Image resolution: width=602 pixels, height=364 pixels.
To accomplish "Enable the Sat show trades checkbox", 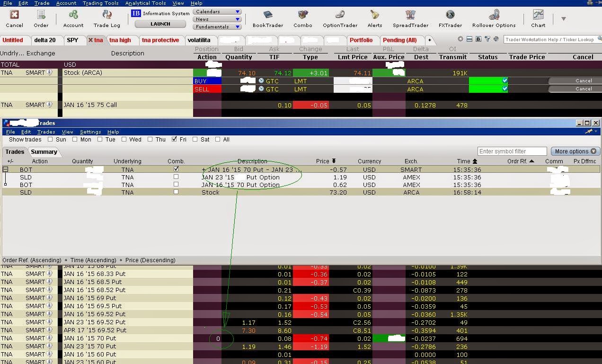I will pos(195,139).
